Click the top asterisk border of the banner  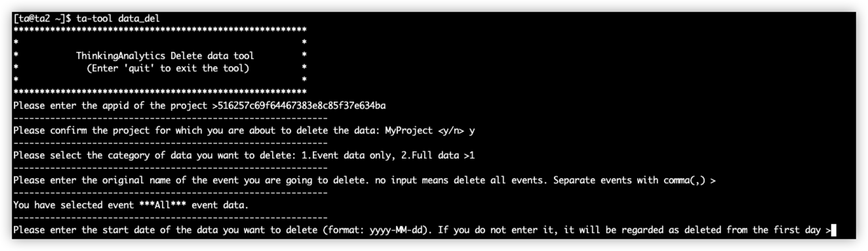coord(159,30)
